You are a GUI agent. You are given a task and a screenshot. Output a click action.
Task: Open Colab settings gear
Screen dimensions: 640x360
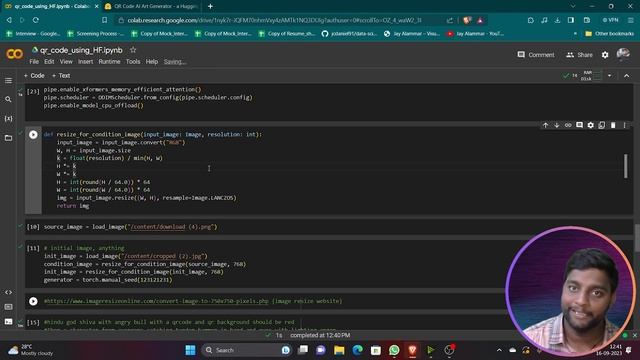click(x=605, y=55)
